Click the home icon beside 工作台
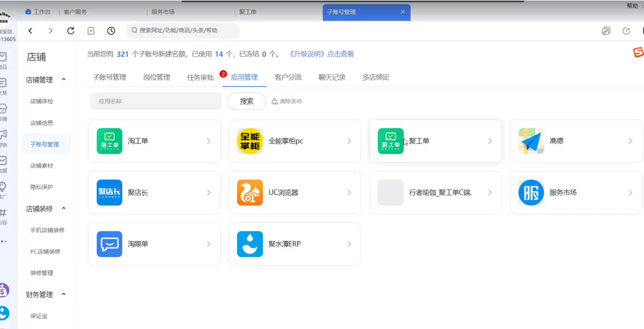The height and width of the screenshot is (329, 644). [x=28, y=11]
